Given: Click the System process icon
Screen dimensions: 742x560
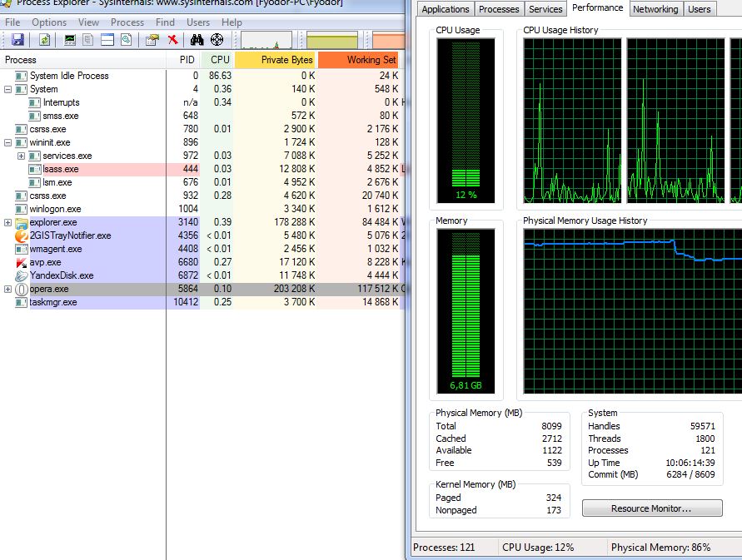Looking at the screenshot, I should tap(22, 89).
